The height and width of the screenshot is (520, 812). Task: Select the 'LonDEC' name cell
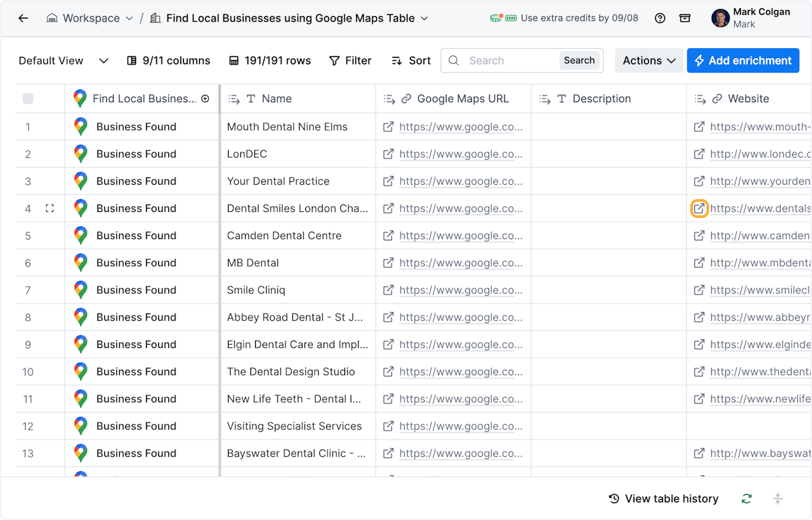point(298,154)
